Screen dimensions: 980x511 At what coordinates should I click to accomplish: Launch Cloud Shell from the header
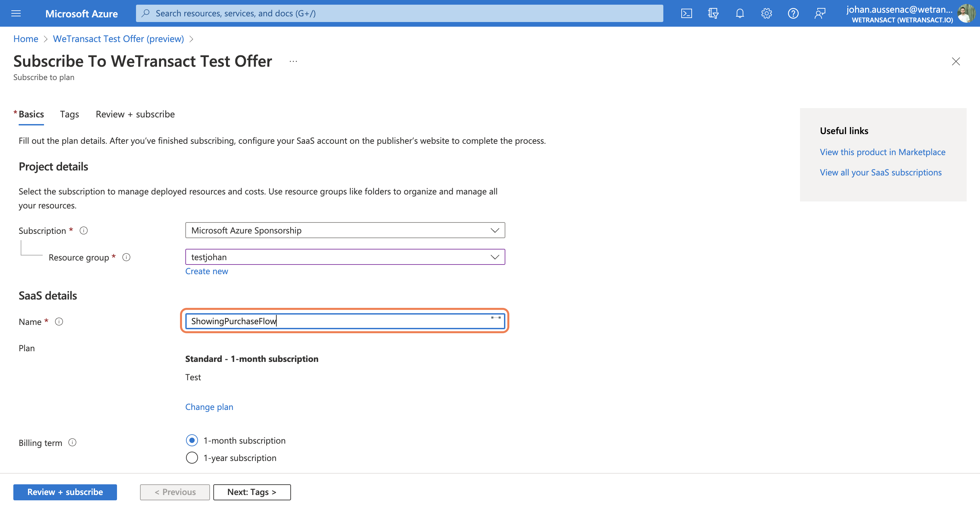686,13
